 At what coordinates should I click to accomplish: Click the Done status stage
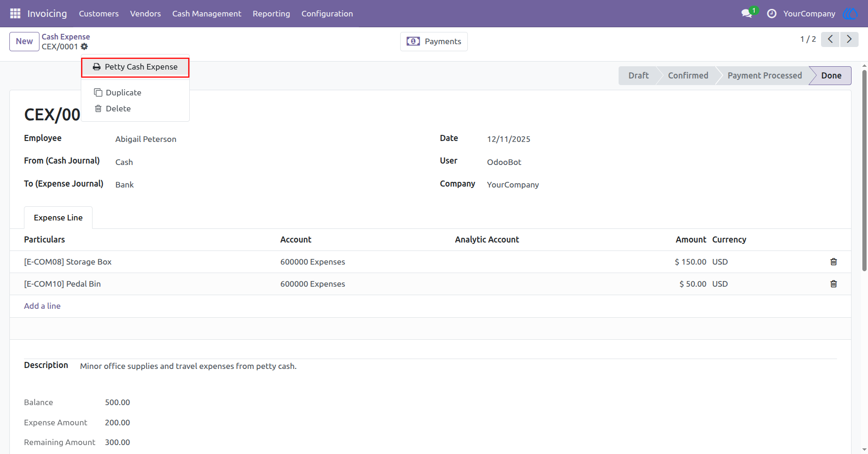point(831,76)
